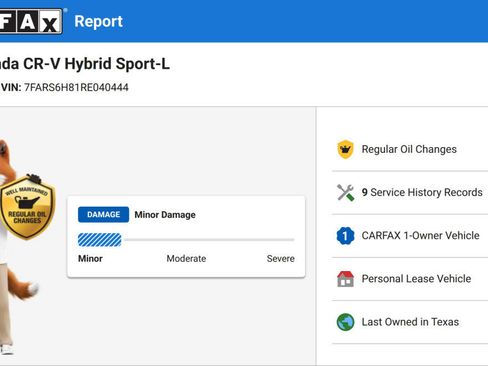The width and height of the screenshot is (488, 366).
Task: Click the wrench and screwdriver service icon
Action: pyautogui.click(x=345, y=192)
